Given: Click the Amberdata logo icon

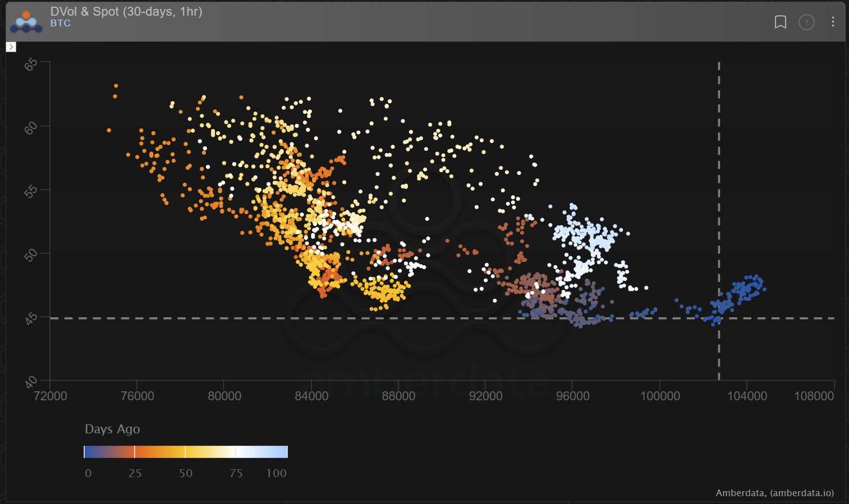Looking at the screenshot, I should tap(26, 21).
